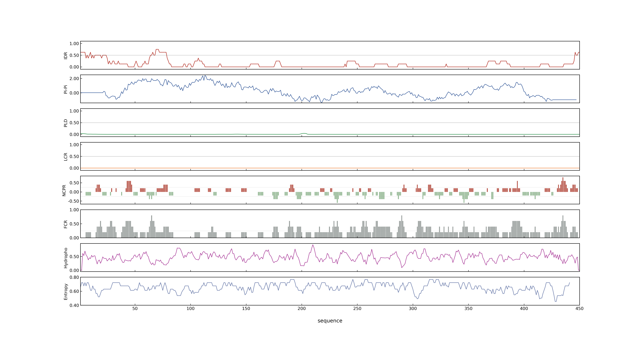Click the PLD y-axis label
This screenshot has height=343, width=644.
[x=66, y=123]
